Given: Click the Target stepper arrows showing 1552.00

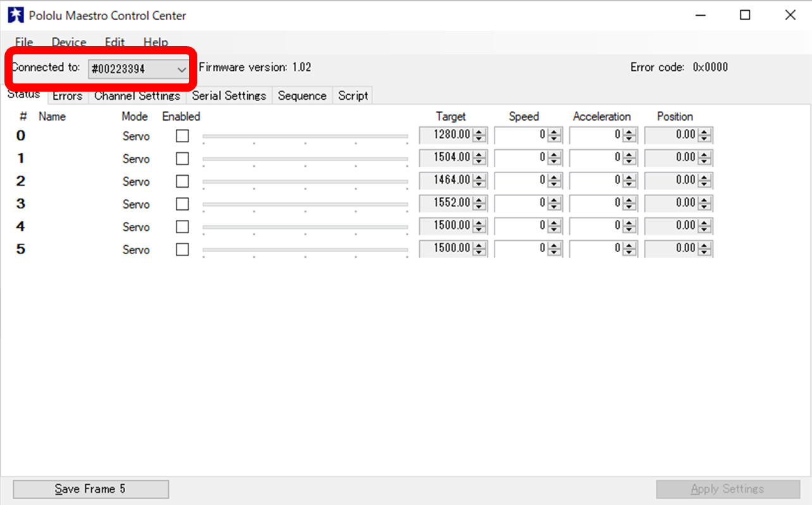Looking at the screenshot, I should (x=479, y=203).
